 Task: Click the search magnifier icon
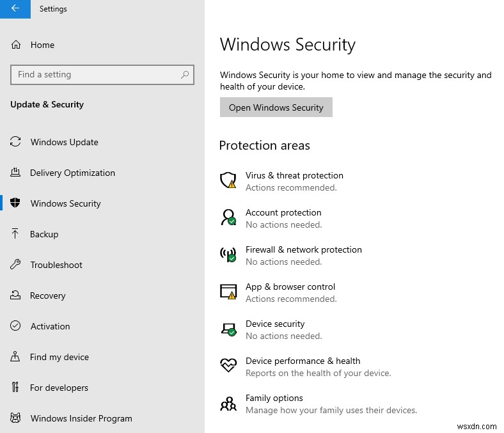185,75
